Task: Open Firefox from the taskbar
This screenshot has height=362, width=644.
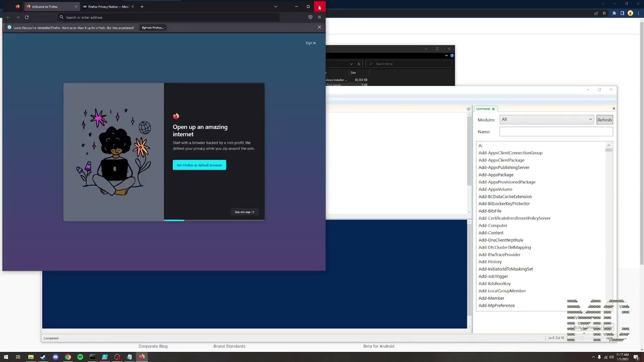Action: tap(142, 357)
